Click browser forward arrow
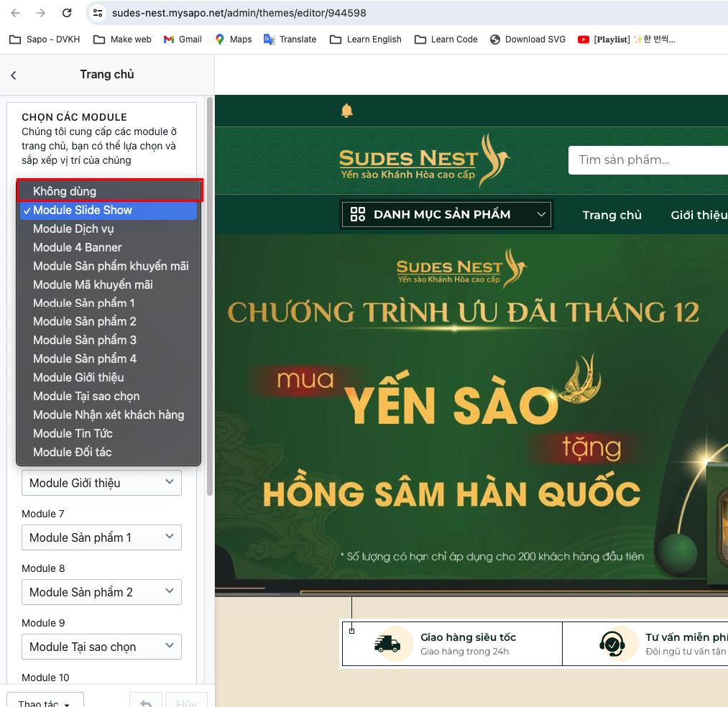 [x=41, y=13]
